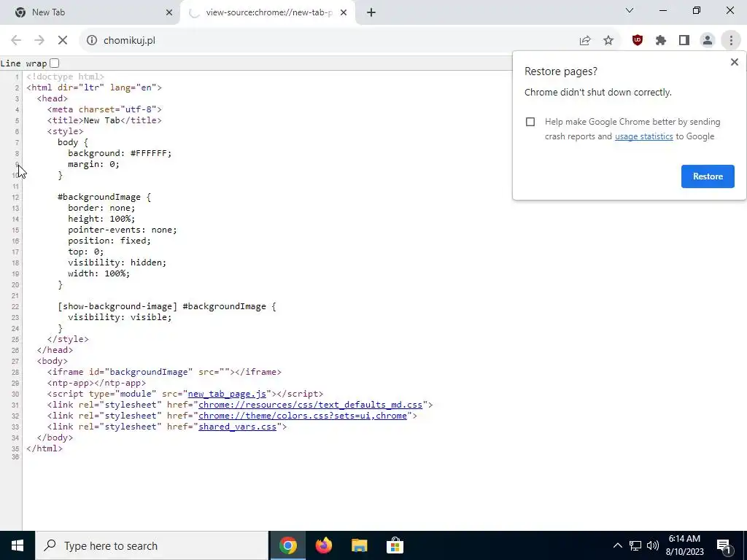Switch to view-source:chrome://new-tab tab
Image resolution: width=747 pixels, height=560 pixels.
click(268, 12)
